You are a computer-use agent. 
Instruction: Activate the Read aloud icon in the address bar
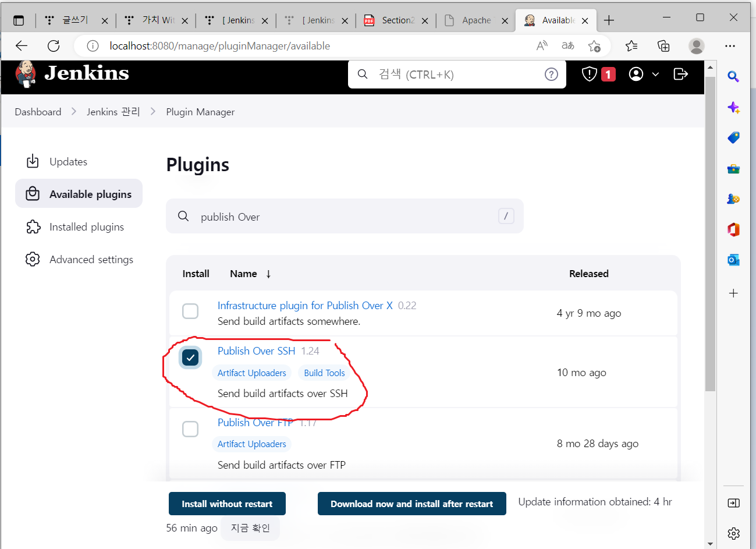542,46
